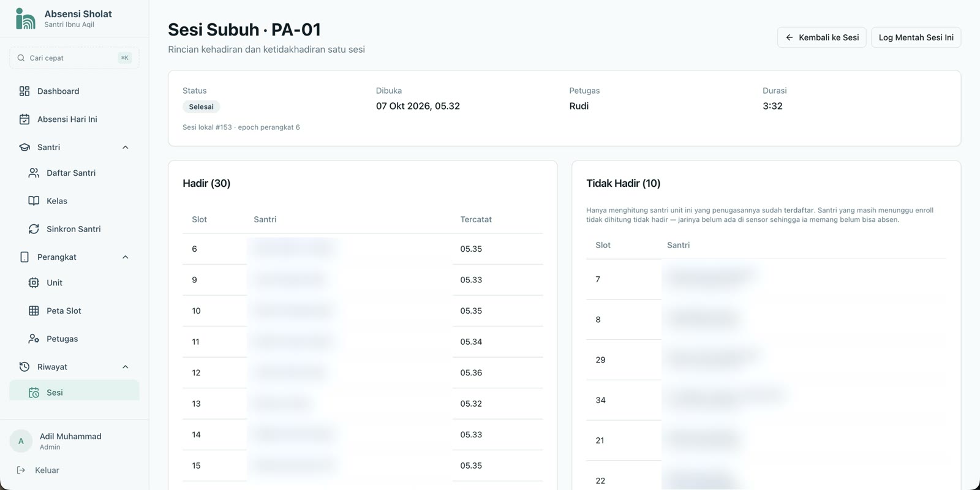This screenshot has height=490, width=980.
Task: Collapse the Santri menu chevron
Action: pyautogui.click(x=126, y=148)
